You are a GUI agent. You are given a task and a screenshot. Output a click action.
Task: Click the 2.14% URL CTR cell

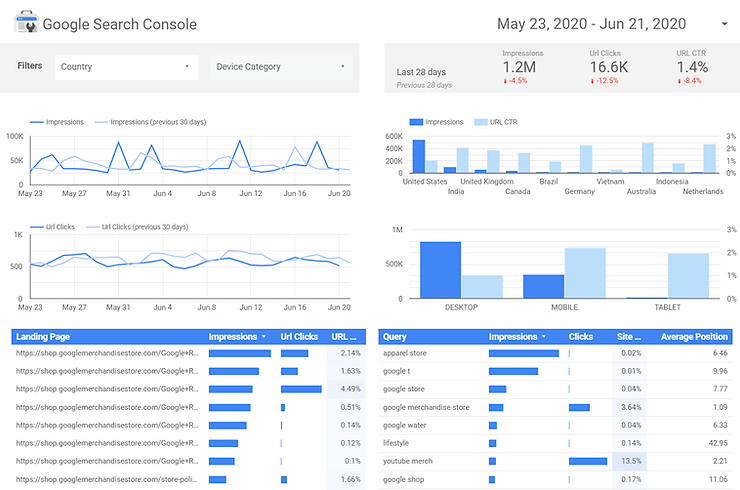[x=346, y=353]
